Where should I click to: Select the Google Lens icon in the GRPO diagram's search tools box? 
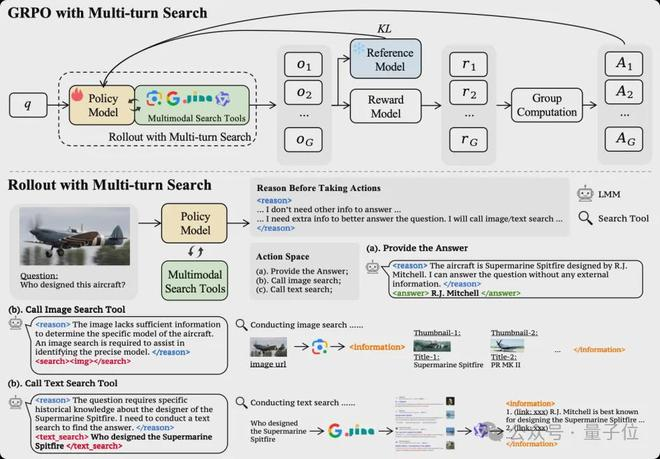point(154,99)
